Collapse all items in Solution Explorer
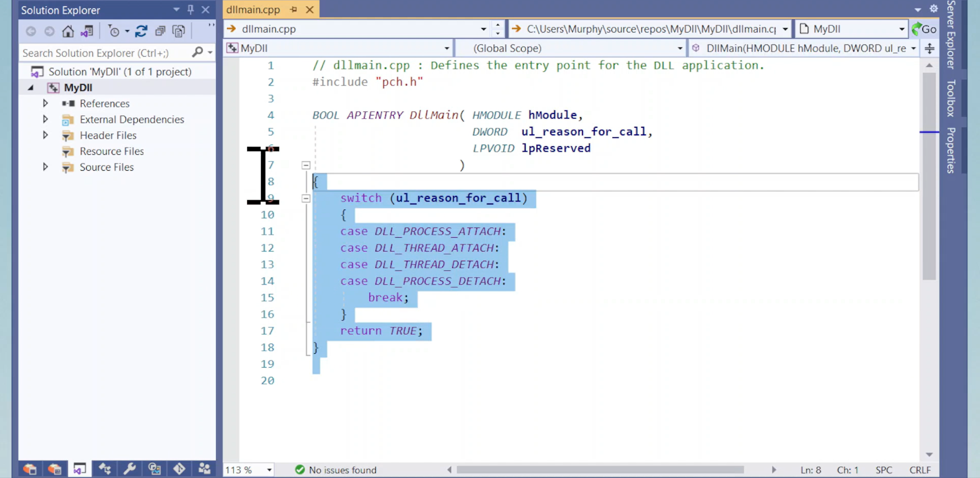980x478 pixels. coord(160,31)
